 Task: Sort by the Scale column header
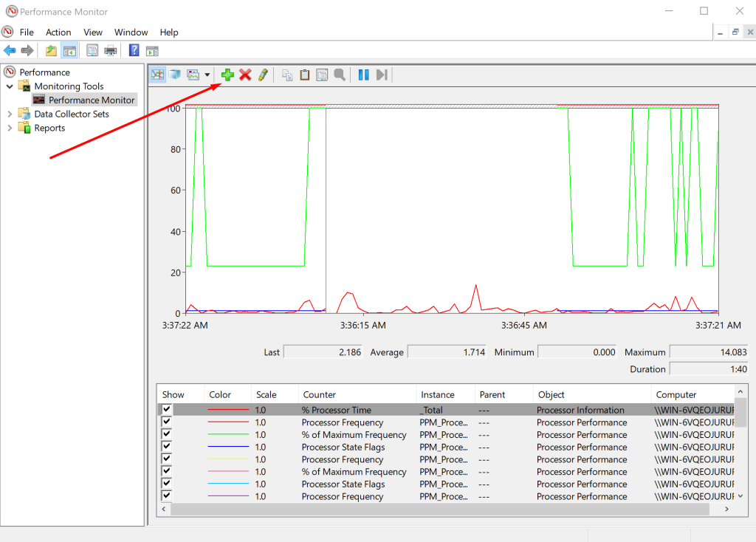[x=275, y=394]
